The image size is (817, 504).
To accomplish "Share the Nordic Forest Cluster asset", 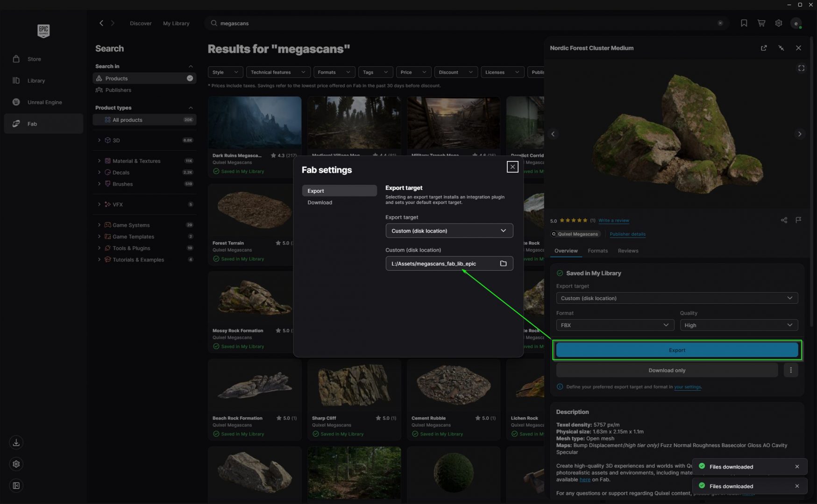I will coord(784,220).
